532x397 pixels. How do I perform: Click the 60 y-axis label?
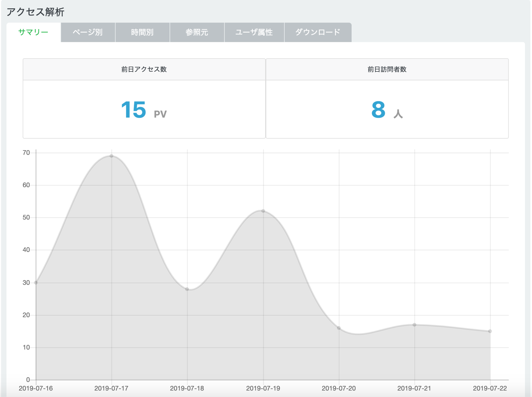[26, 185]
